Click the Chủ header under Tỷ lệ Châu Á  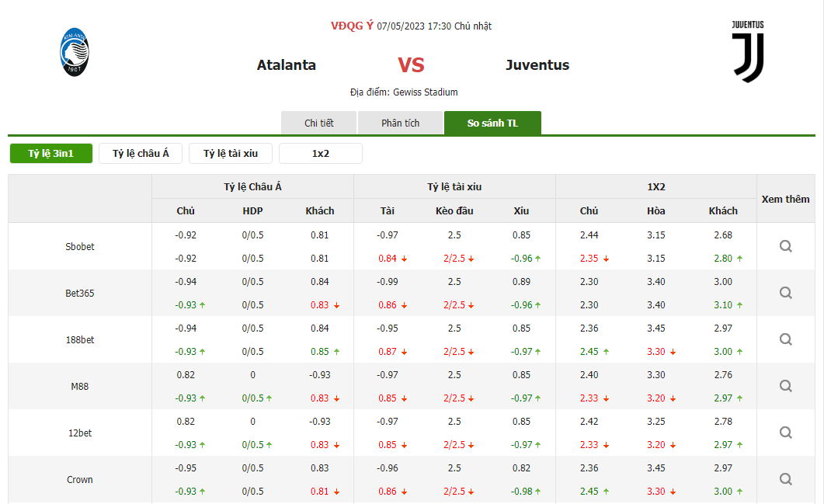tap(186, 210)
